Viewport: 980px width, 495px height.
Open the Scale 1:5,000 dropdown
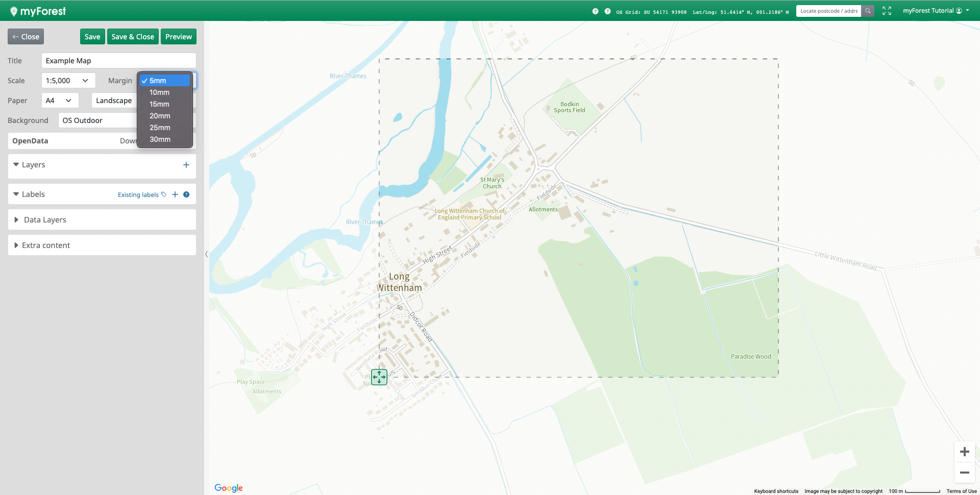(x=68, y=81)
